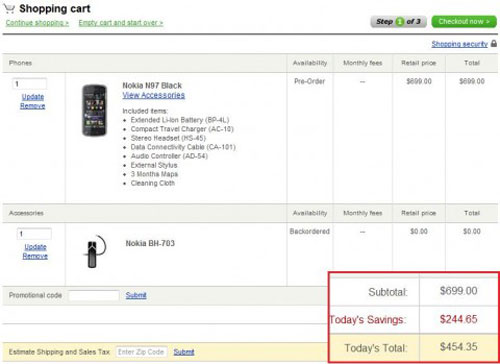Click the Enter Zip Code field

click(141, 352)
